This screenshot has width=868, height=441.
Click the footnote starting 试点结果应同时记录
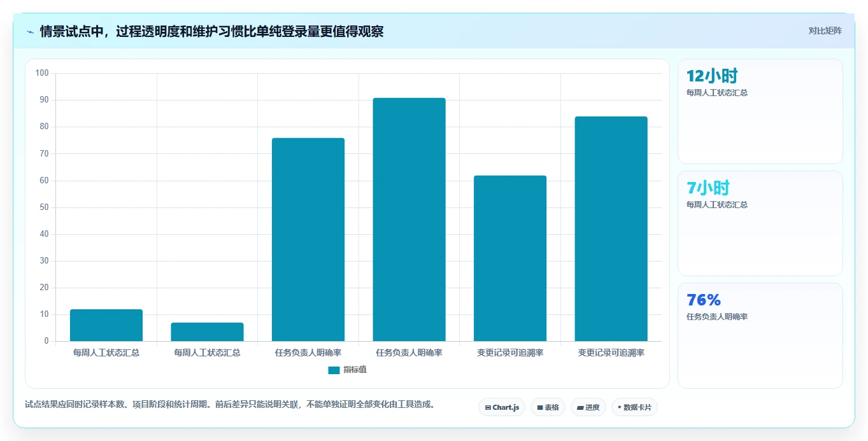232,404
